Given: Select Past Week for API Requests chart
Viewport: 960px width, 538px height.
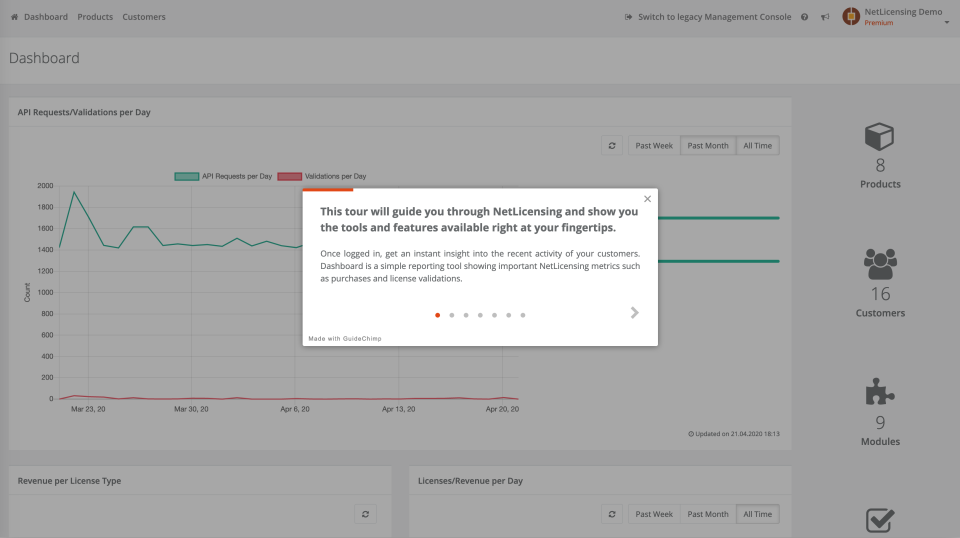Looking at the screenshot, I should pyautogui.click(x=654, y=146).
